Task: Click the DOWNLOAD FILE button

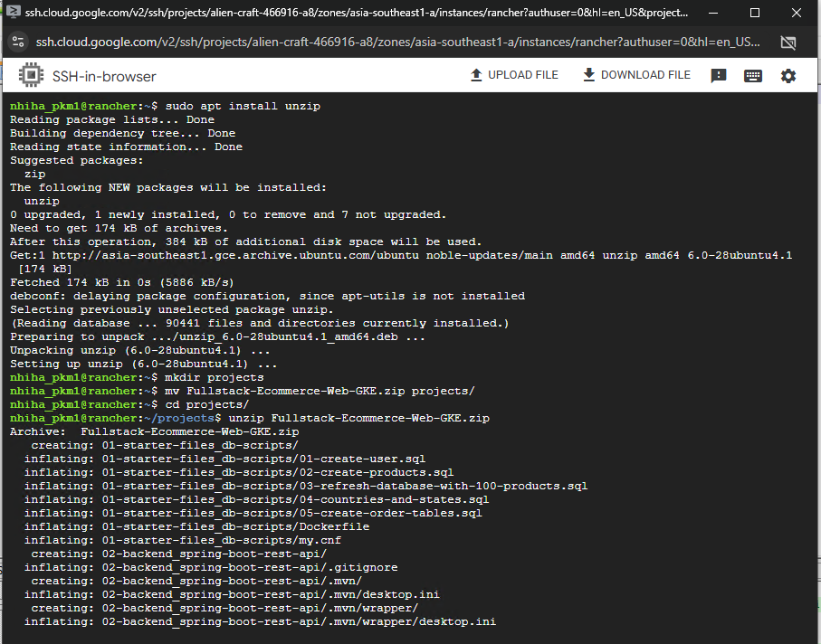Action: (636, 75)
